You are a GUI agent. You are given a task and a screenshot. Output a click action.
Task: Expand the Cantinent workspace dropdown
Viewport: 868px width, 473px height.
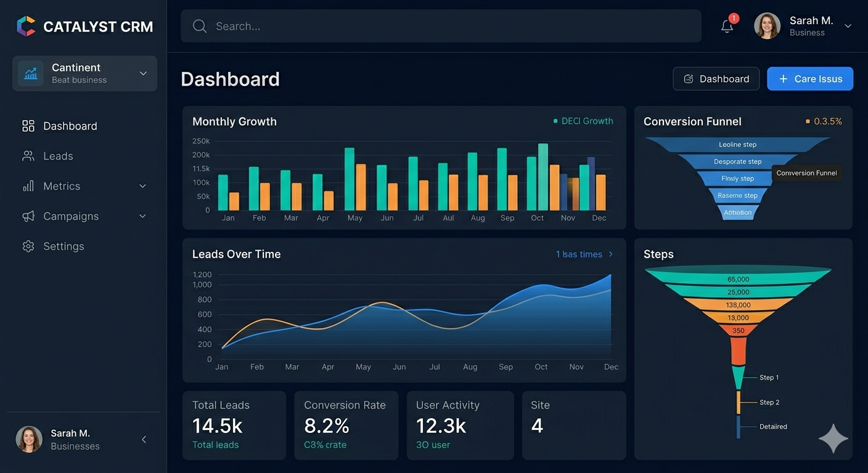143,73
